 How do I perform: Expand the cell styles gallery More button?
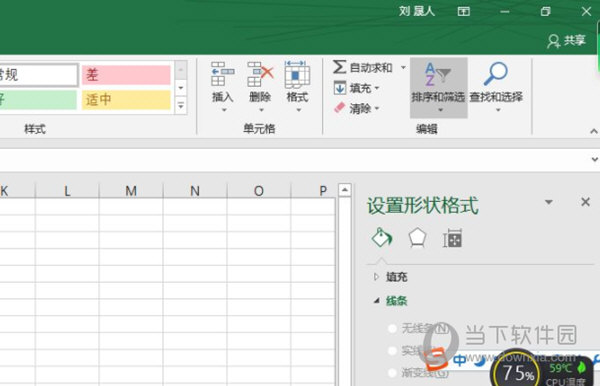181,105
